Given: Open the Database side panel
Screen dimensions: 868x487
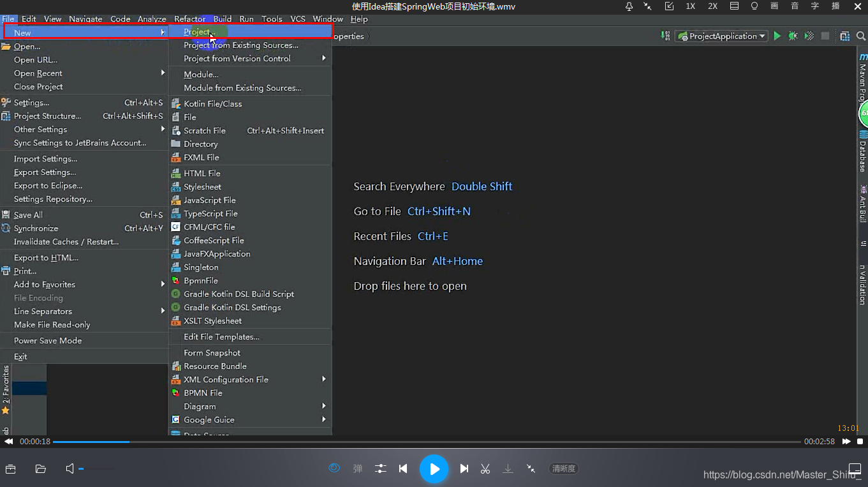Looking at the screenshot, I should [862, 152].
